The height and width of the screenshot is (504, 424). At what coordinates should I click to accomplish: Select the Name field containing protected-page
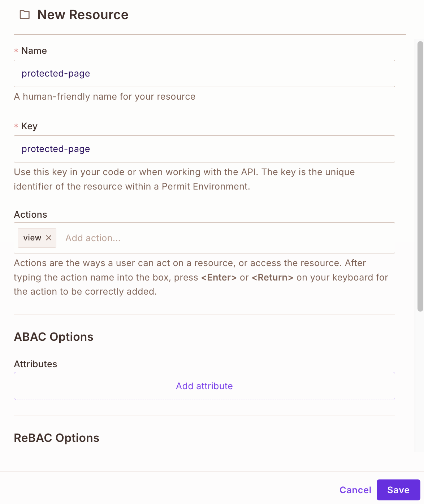click(204, 73)
